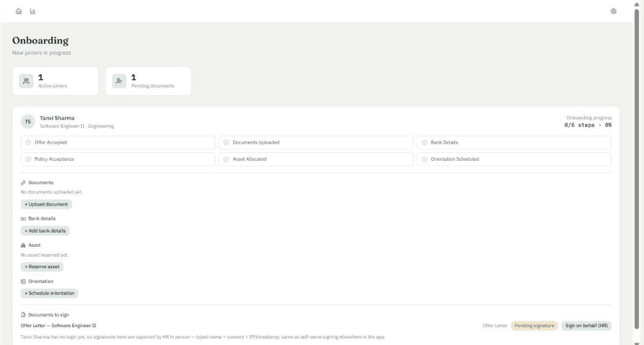Click the Documents to sign icon
644x345 pixels.
(x=23, y=315)
